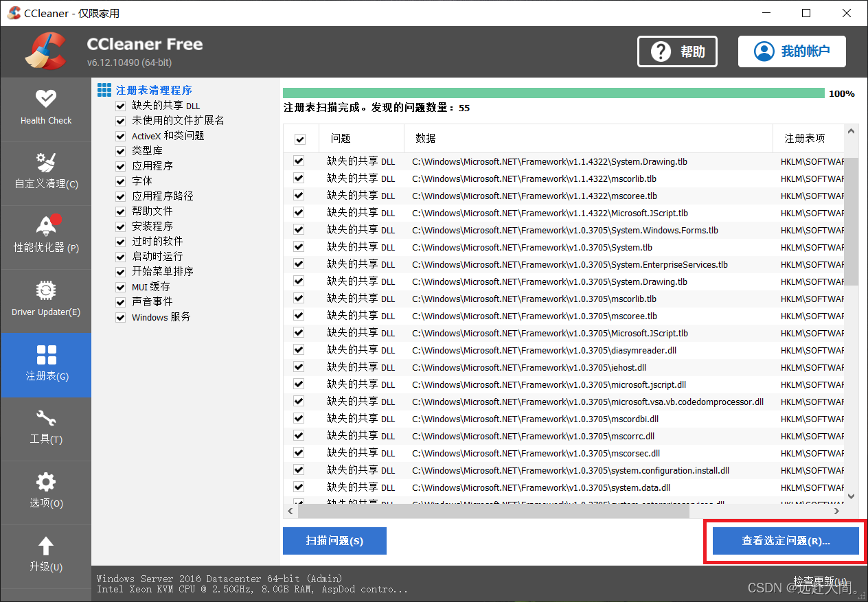Uncheck the System.Drawing.tlb v1.1.4322 row checkbox

pyautogui.click(x=299, y=161)
